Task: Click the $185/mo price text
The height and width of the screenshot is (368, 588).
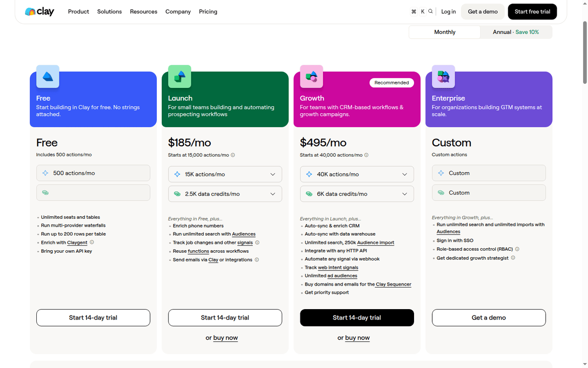Action: point(190,143)
